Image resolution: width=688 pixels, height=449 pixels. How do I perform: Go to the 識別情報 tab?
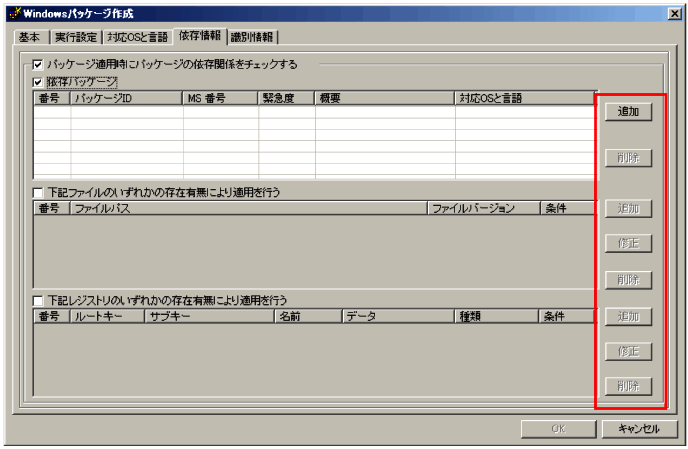tap(252, 37)
